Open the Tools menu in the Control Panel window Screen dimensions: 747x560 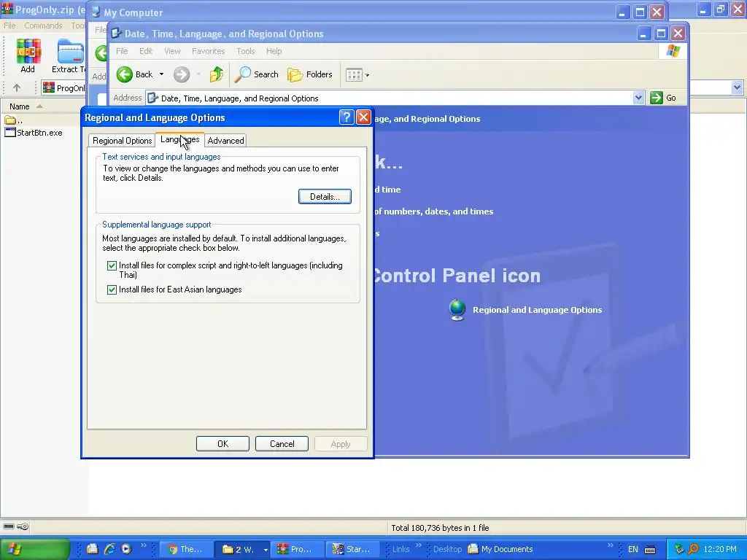[246, 51]
